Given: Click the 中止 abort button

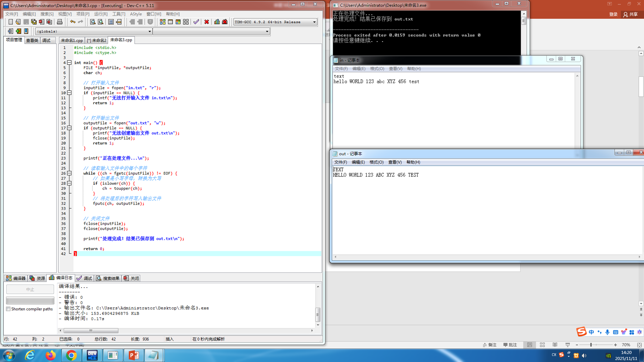Looking at the screenshot, I should [x=30, y=289].
